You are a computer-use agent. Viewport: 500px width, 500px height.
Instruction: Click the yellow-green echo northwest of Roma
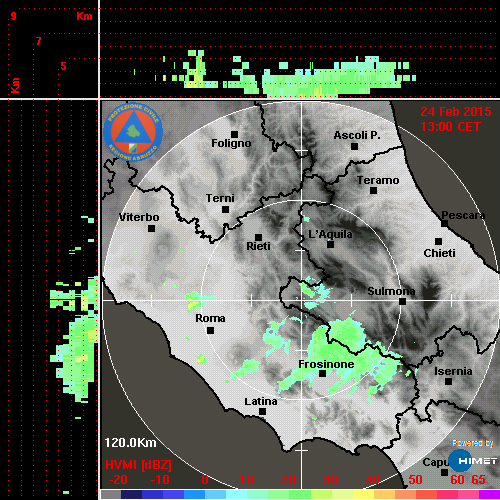point(193,301)
